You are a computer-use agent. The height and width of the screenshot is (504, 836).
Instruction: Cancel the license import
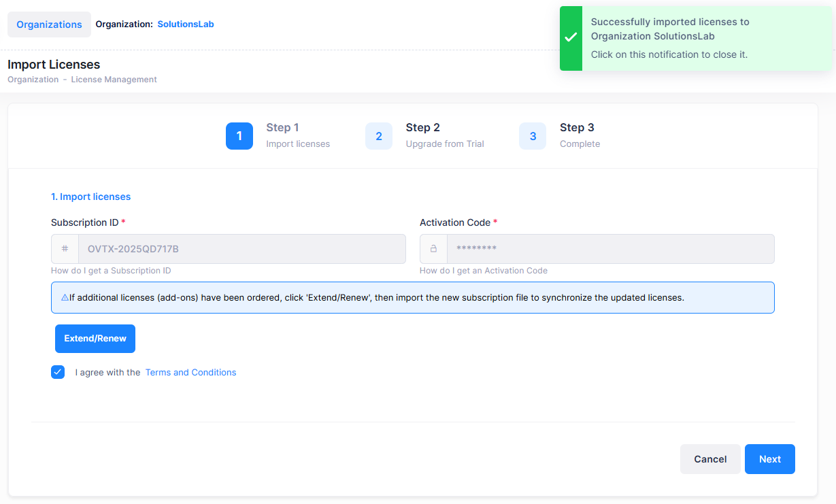click(710, 459)
